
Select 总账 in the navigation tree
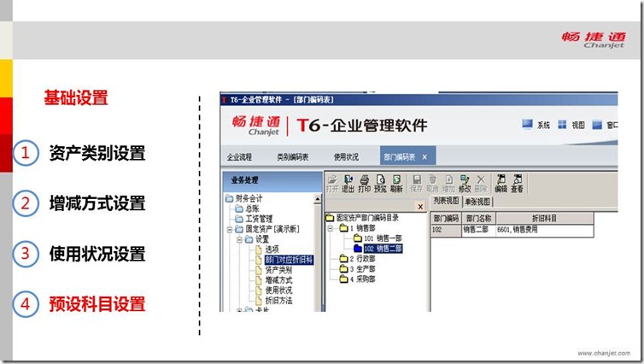coord(252,208)
